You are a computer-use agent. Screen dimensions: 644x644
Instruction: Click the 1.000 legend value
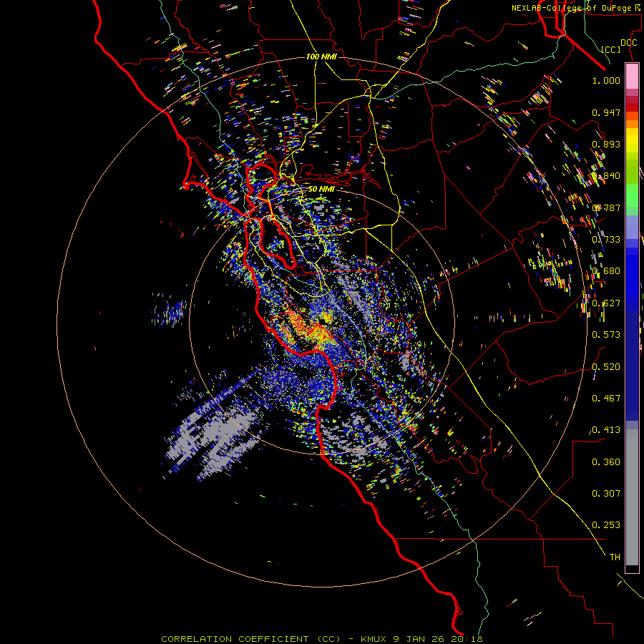[x=606, y=80]
